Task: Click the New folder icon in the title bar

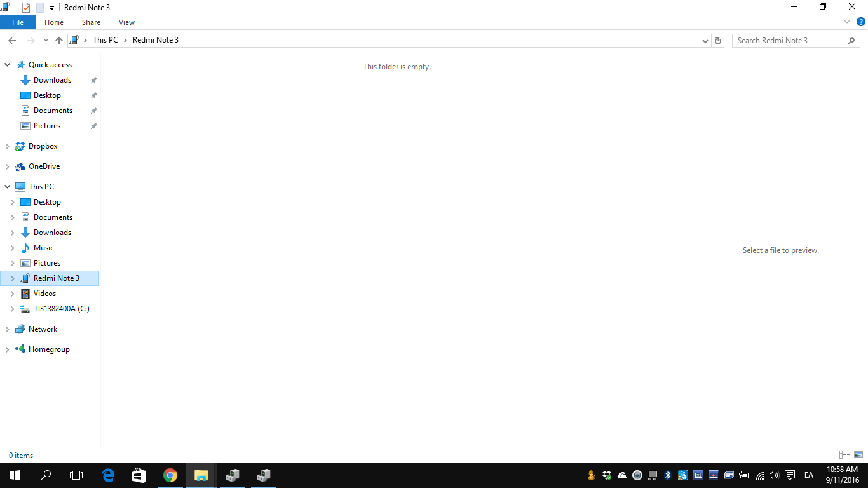Action: point(40,8)
